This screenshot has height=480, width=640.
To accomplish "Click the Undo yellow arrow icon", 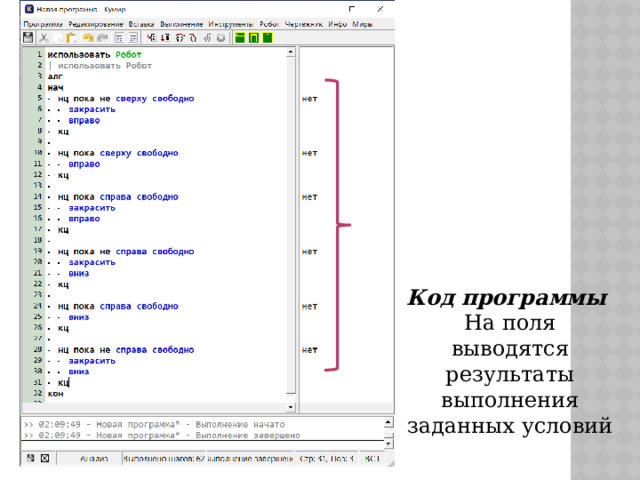I will pos(88,38).
